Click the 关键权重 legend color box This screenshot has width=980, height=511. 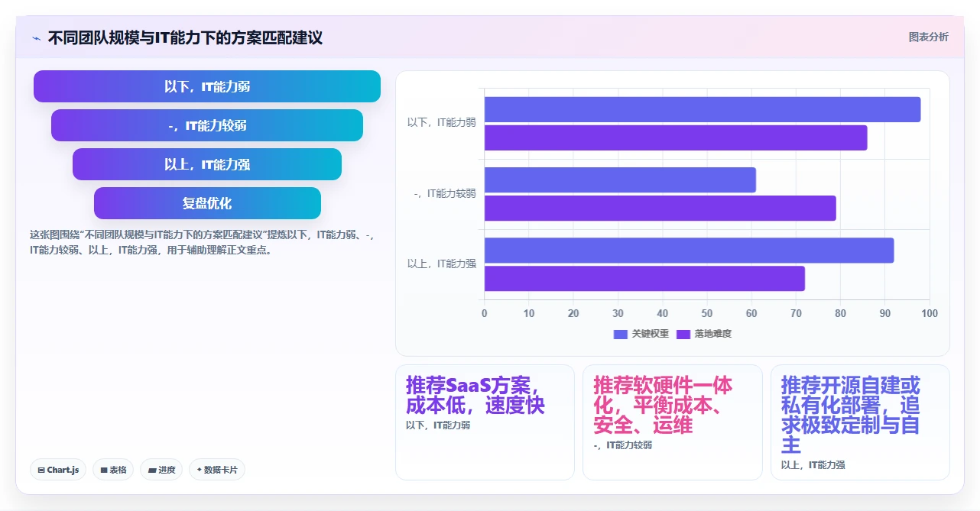pyautogui.click(x=621, y=334)
